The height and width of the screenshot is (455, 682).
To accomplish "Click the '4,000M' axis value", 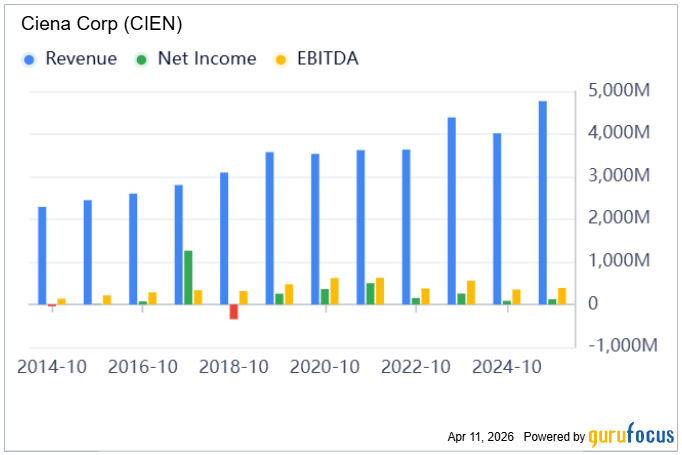I will click(619, 132).
